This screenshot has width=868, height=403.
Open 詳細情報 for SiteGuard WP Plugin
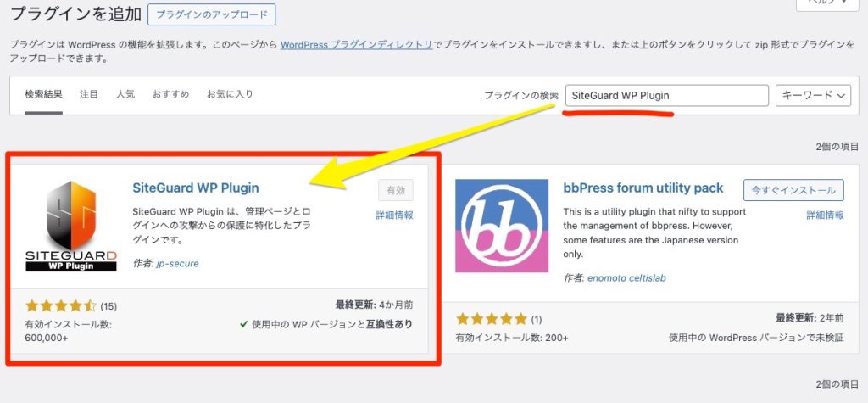[x=395, y=215]
